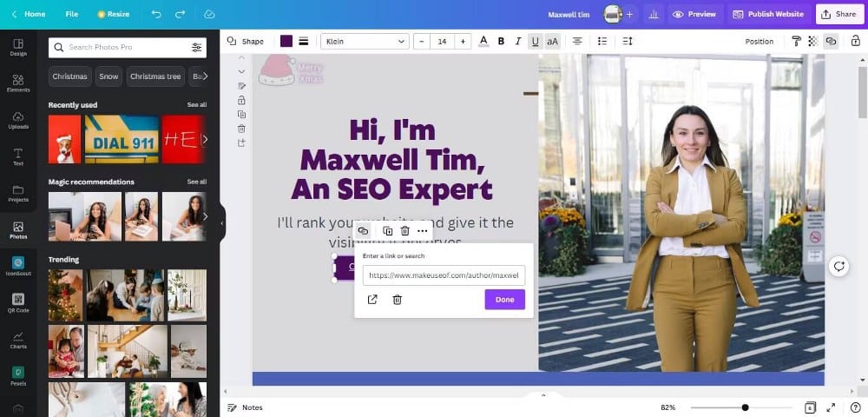Click the link URL input field

tap(444, 275)
